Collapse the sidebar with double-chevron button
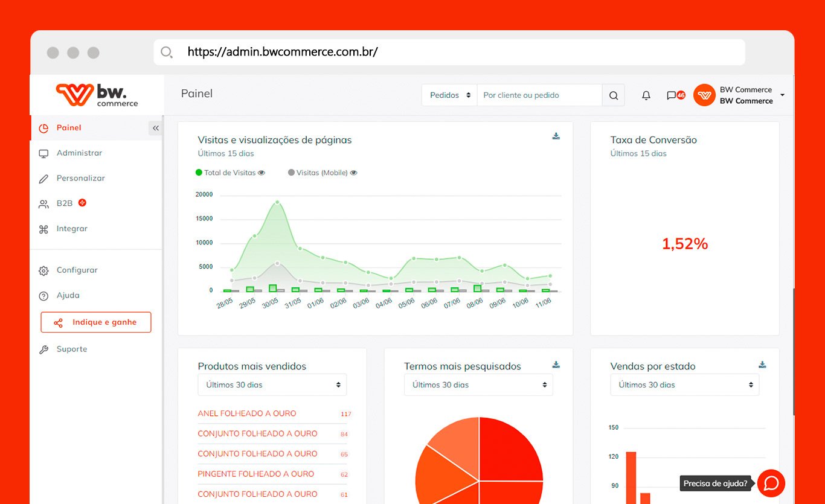Image resolution: width=825 pixels, height=504 pixels. 155,128
